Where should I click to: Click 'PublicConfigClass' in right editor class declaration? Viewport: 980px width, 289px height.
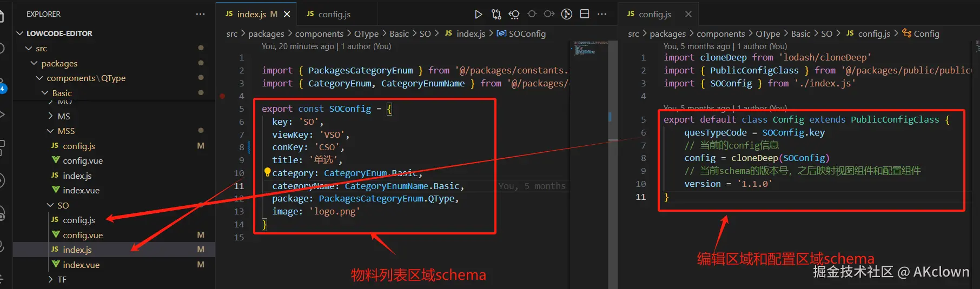pyautogui.click(x=895, y=119)
